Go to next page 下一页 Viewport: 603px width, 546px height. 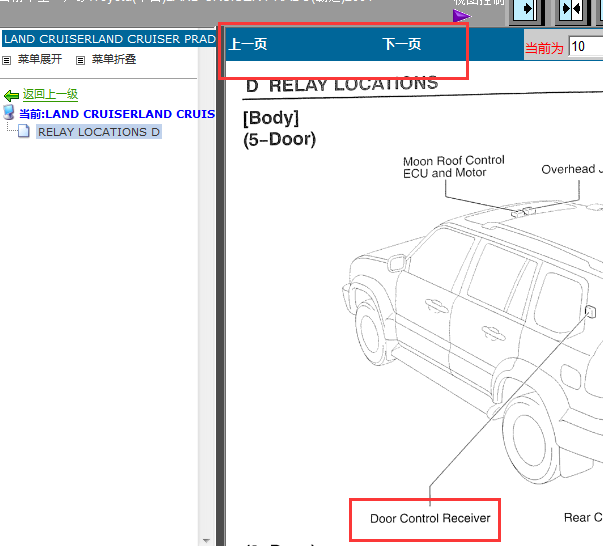point(402,44)
